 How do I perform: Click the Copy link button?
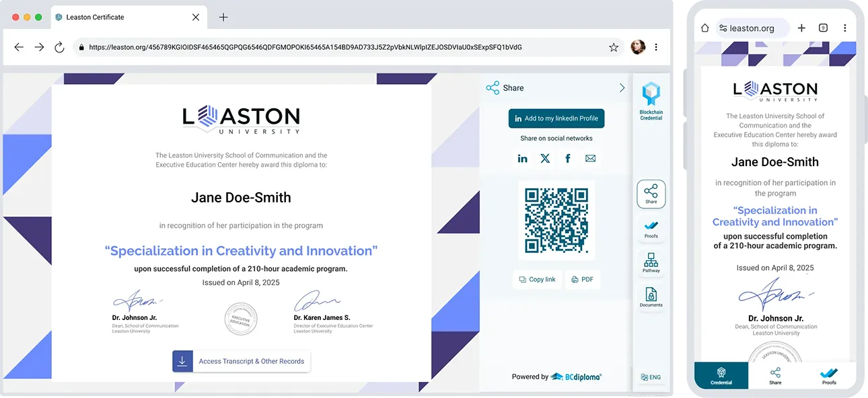(537, 279)
